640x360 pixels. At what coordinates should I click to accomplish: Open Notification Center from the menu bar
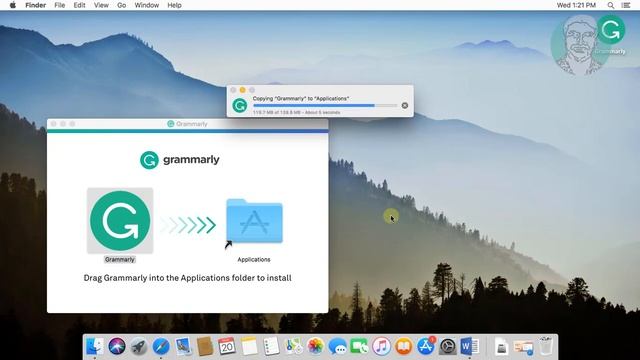(x=626, y=5)
